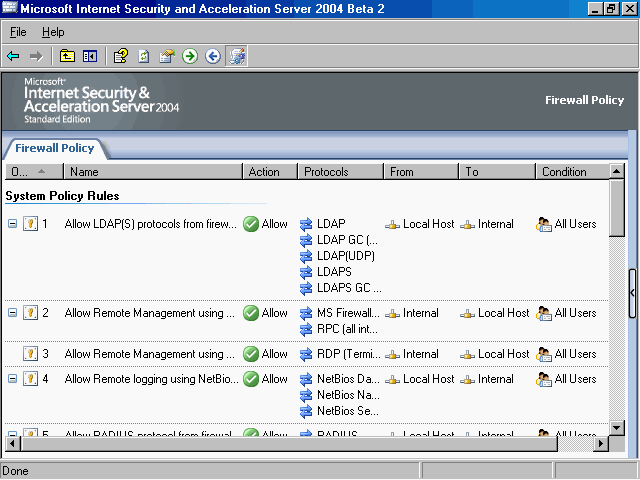
Task: Click the Up One Level folder icon
Action: [x=67, y=56]
